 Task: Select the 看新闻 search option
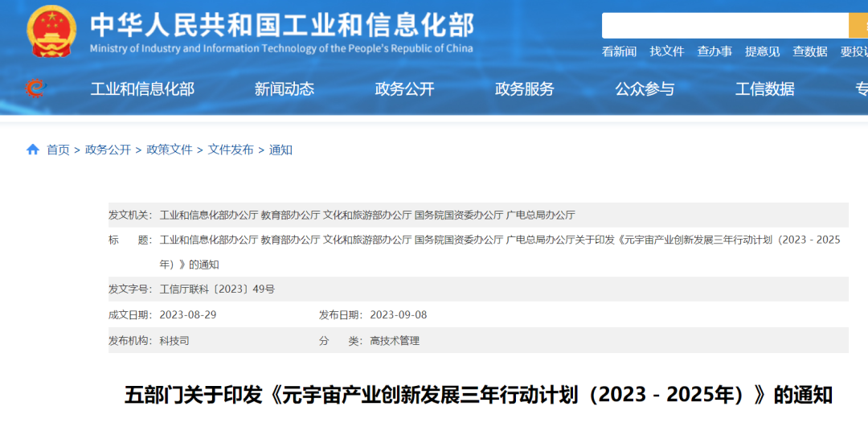(x=619, y=51)
